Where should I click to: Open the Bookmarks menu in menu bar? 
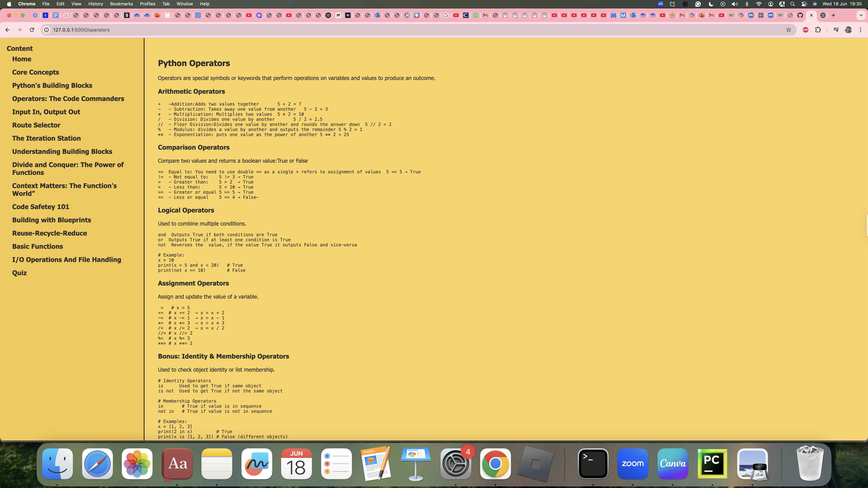[121, 4]
